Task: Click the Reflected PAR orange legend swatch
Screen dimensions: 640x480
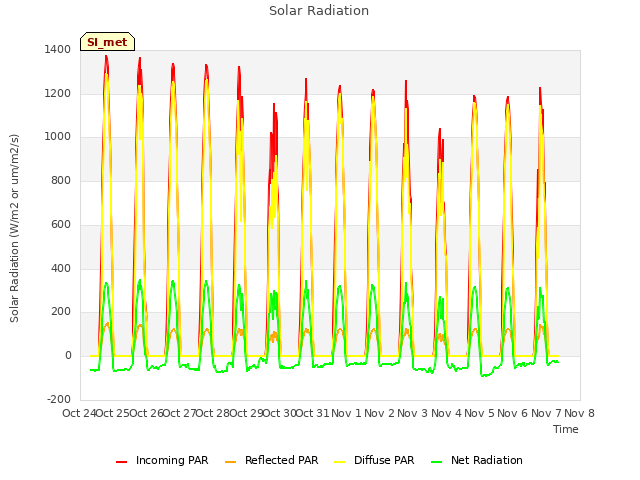Action: [231, 462]
